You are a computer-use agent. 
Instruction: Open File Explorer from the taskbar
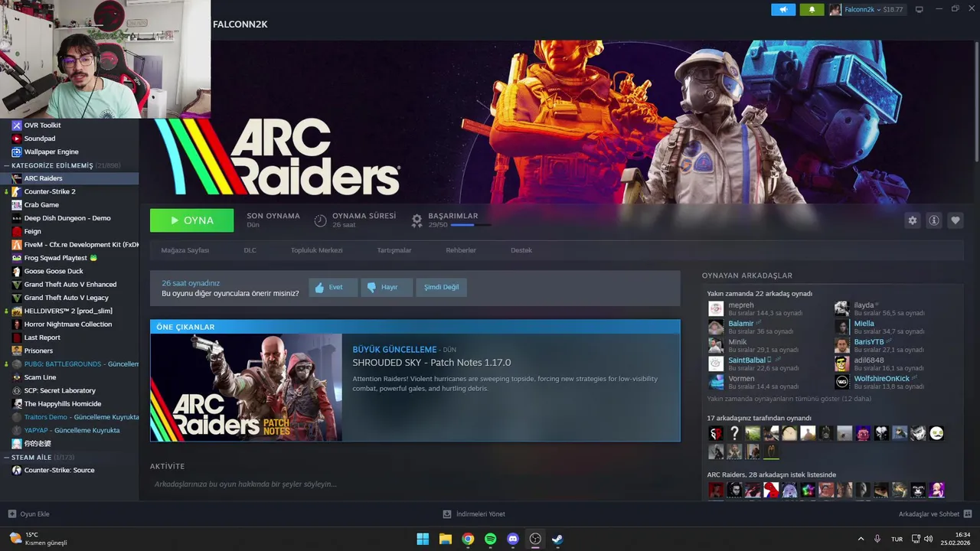point(445,539)
